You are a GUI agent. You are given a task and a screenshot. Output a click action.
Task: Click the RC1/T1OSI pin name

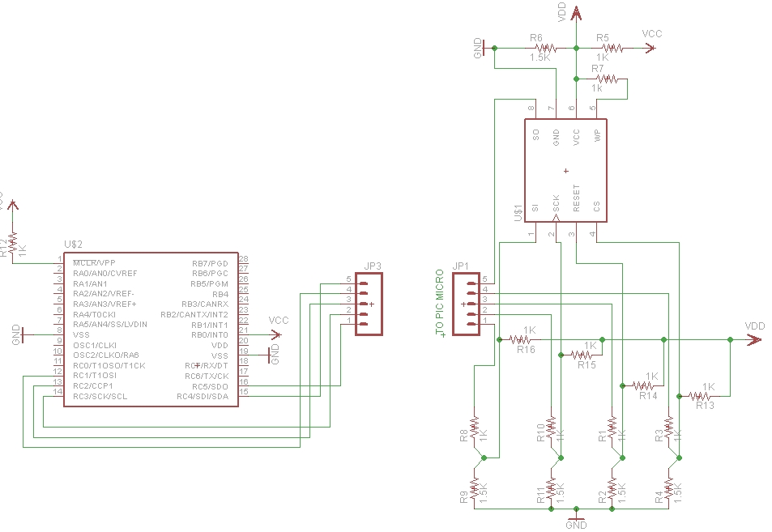(x=95, y=376)
